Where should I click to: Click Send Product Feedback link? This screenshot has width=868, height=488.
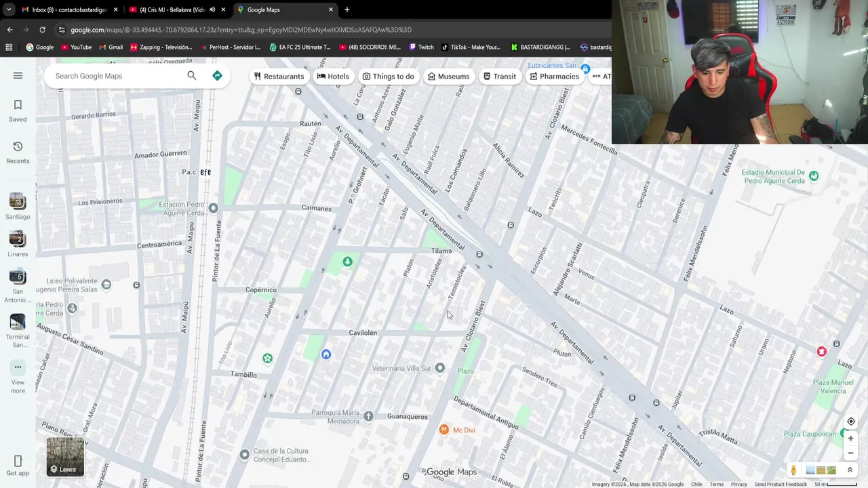(x=780, y=484)
